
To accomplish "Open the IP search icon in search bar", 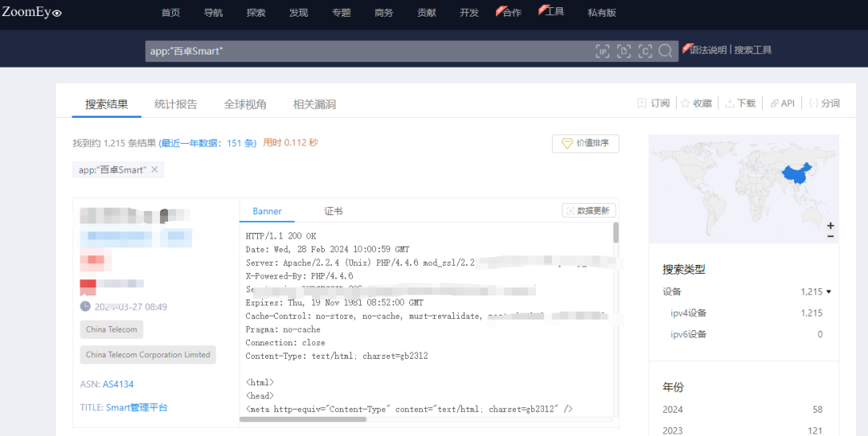I will (602, 51).
